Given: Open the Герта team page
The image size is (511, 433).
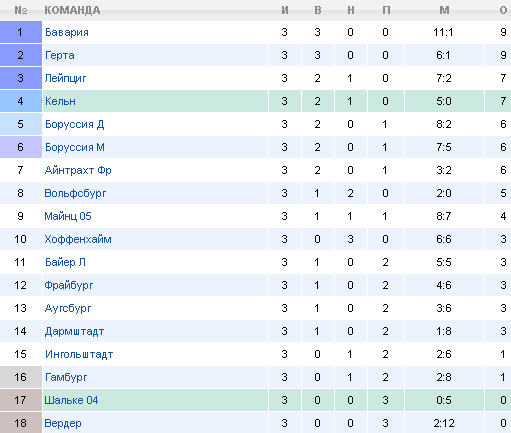Looking at the screenshot, I should (60, 55).
